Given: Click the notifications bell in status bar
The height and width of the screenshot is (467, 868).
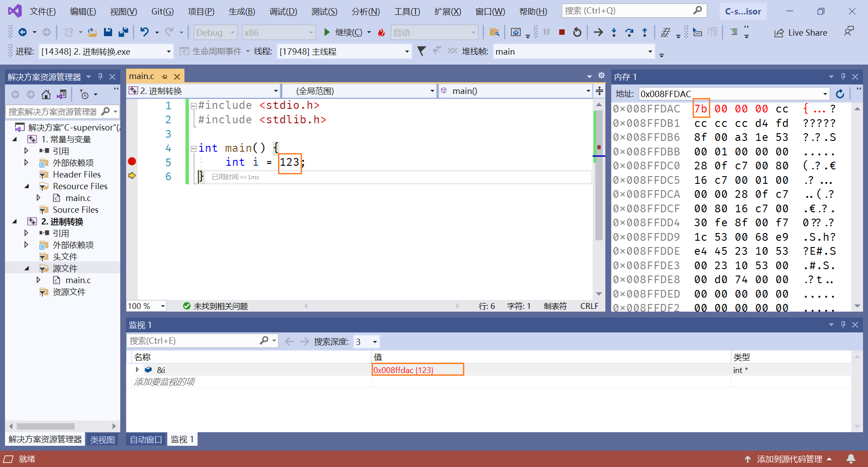Looking at the screenshot, I should [x=851, y=459].
